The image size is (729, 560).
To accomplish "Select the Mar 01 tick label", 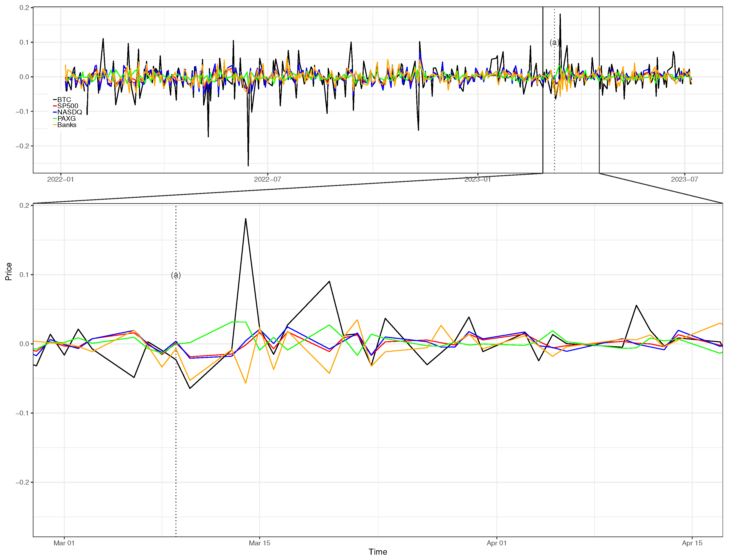I will pos(64,543).
